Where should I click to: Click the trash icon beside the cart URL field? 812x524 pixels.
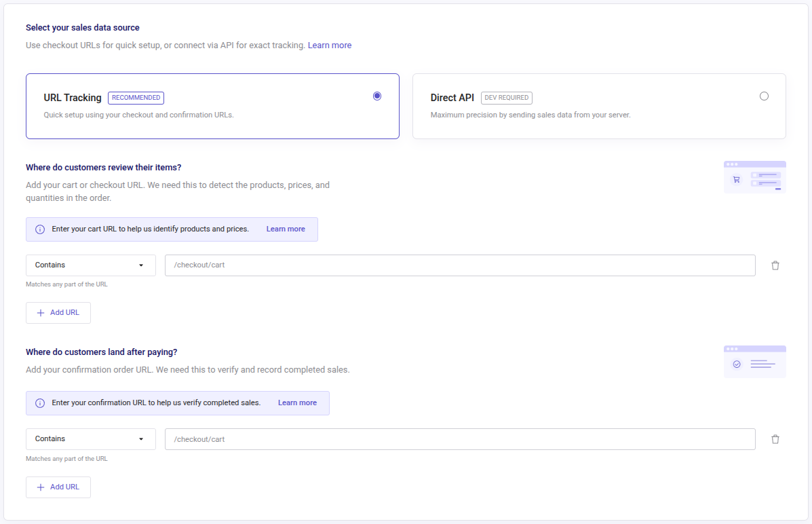click(775, 265)
